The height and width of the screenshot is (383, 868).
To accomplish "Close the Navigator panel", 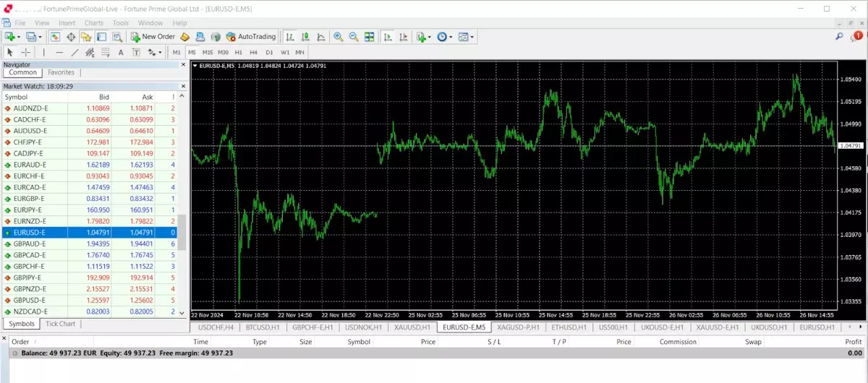I will (183, 64).
